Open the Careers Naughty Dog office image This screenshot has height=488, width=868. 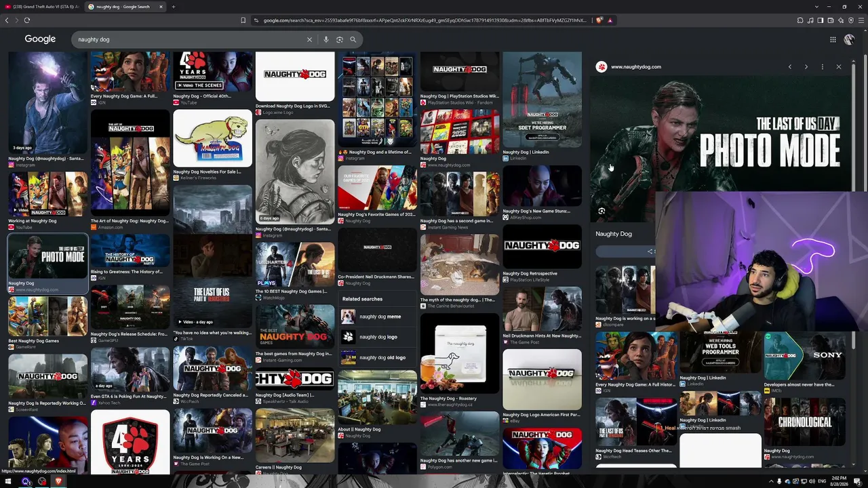[x=295, y=436]
